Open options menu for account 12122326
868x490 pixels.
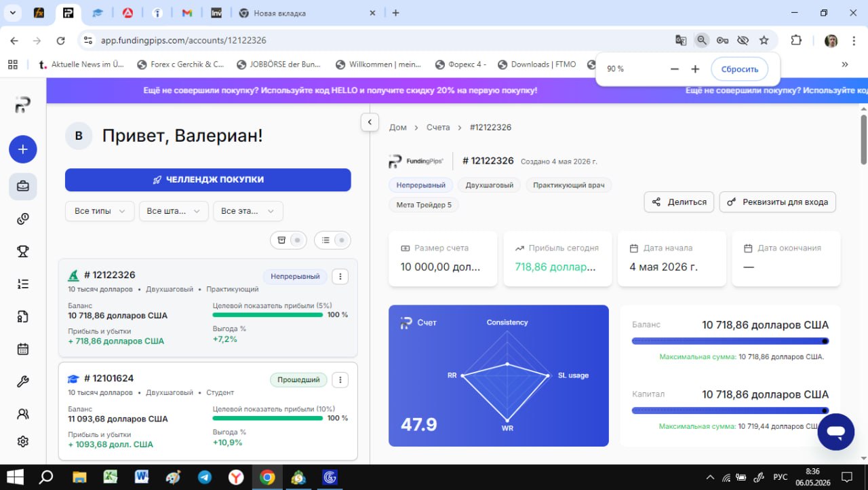point(341,276)
